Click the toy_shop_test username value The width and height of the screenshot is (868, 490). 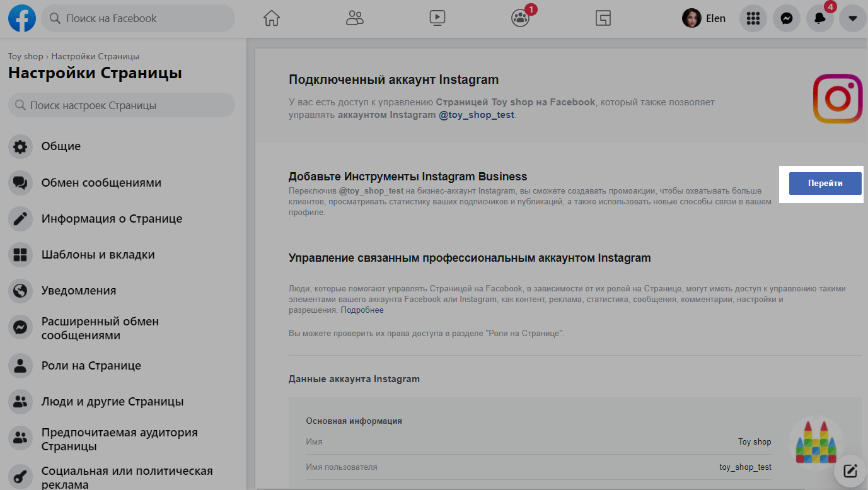tap(745, 467)
